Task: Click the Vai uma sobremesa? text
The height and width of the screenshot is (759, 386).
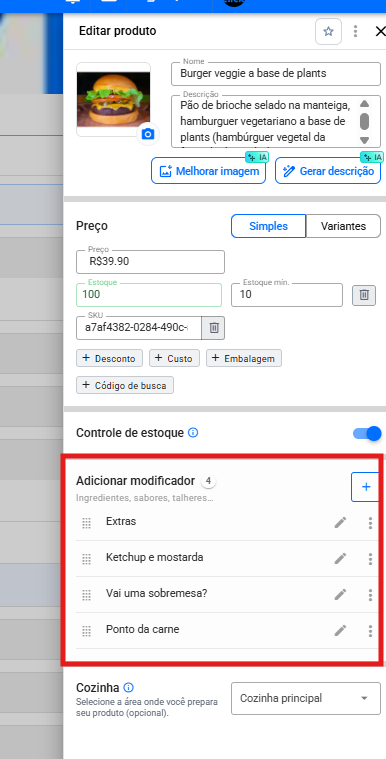Action: tap(156, 593)
